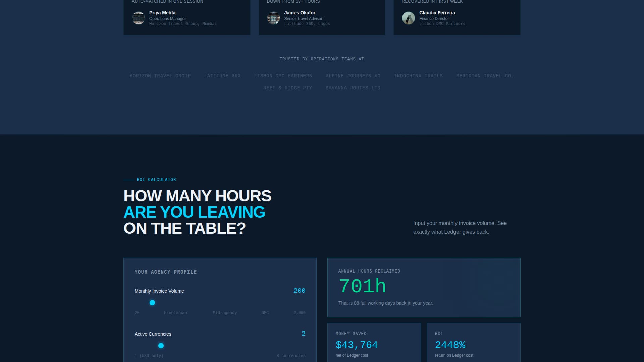Adjust the Monthly Invoice Volume slider handle
644x362 pixels.
tap(152, 303)
